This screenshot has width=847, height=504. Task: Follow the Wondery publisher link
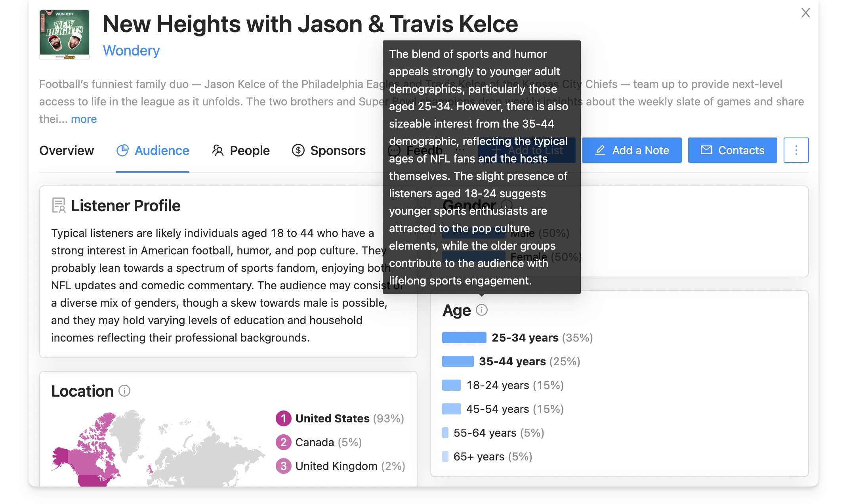(131, 51)
